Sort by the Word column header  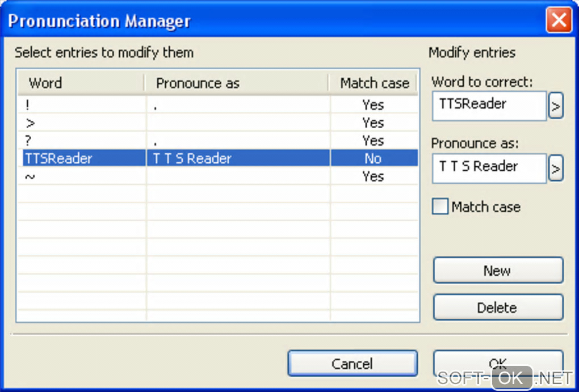(x=81, y=83)
